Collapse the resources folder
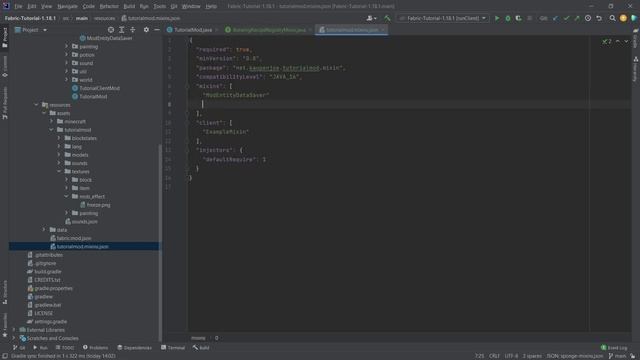Image resolution: width=640 pixels, height=360 pixels. [x=36, y=105]
